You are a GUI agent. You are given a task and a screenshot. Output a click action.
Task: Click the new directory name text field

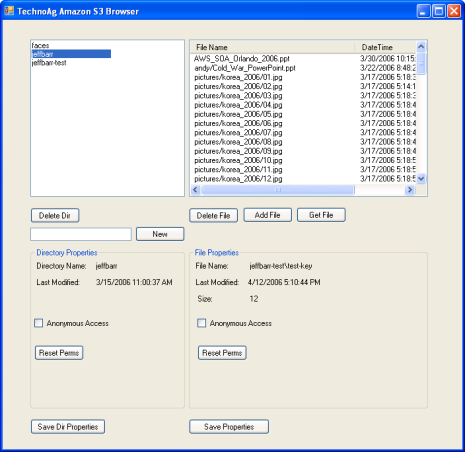click(81, 234)
